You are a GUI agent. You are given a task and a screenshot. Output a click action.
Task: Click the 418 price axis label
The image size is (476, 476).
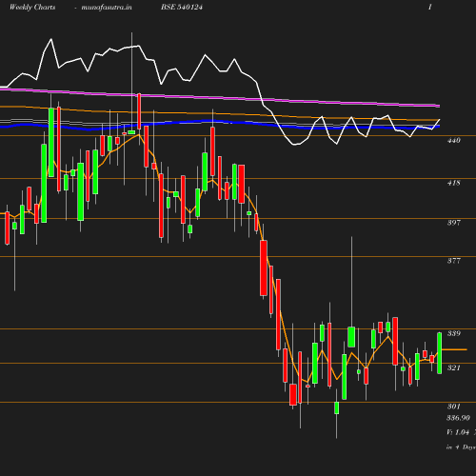453,183
